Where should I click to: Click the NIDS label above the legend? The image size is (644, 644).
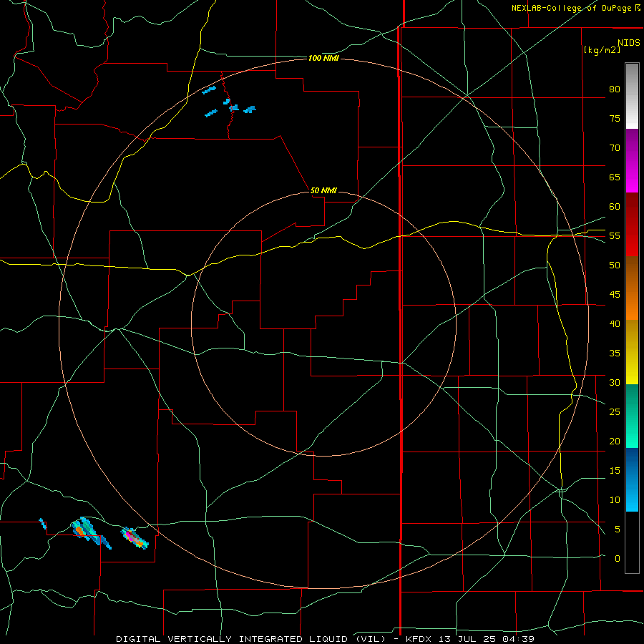pyautogui.click(x=628, y=43)
